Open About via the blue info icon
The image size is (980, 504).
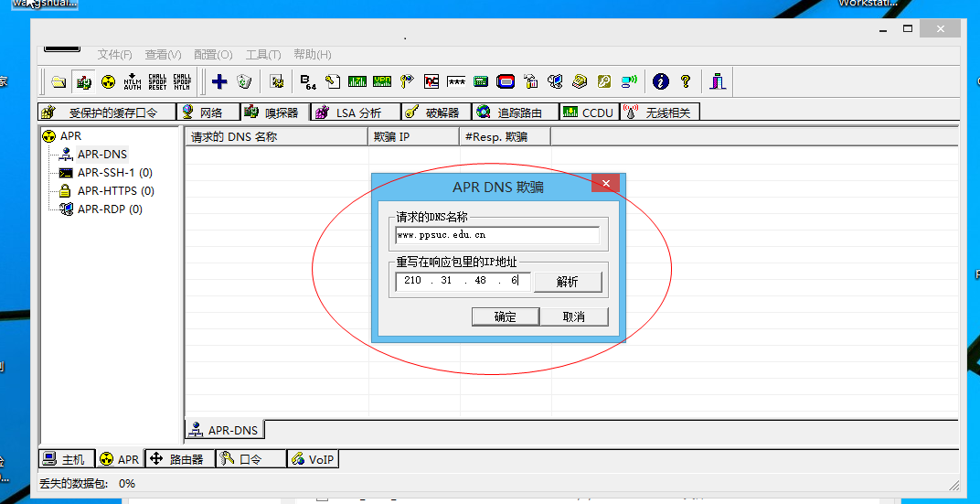pos(661,81)
